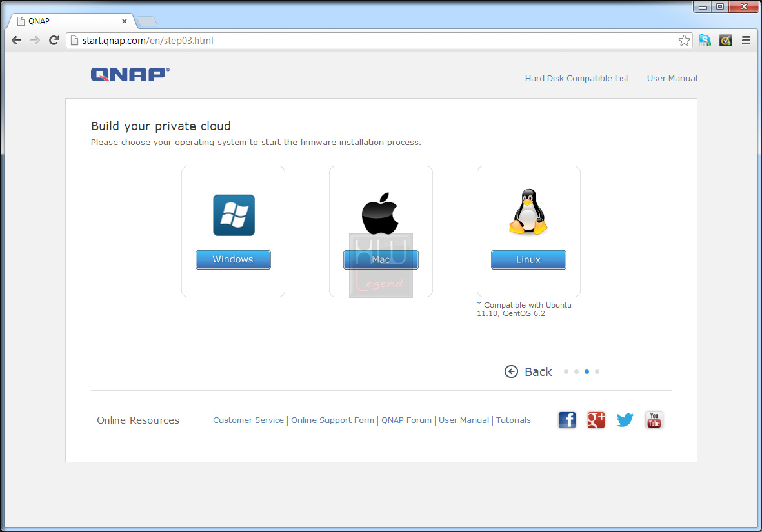
Task: Click the yellow checkmark extension icon
Action: (726, 41)
